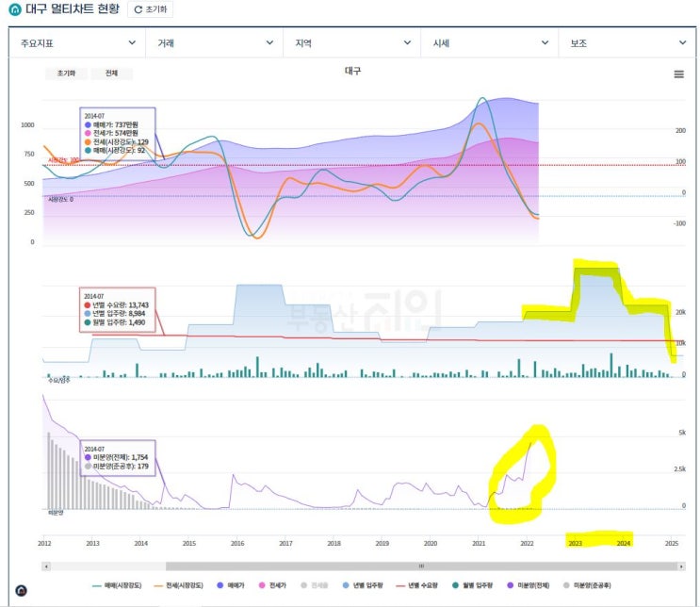Click the 년별 수요량: 13,743 tooltip entry

pos(117,305)
